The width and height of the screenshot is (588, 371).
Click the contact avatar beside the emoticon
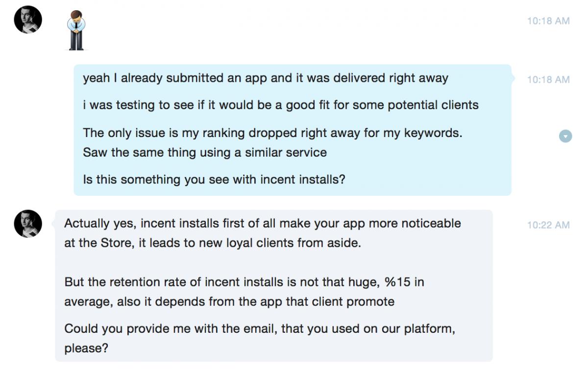tap(28, 21)
